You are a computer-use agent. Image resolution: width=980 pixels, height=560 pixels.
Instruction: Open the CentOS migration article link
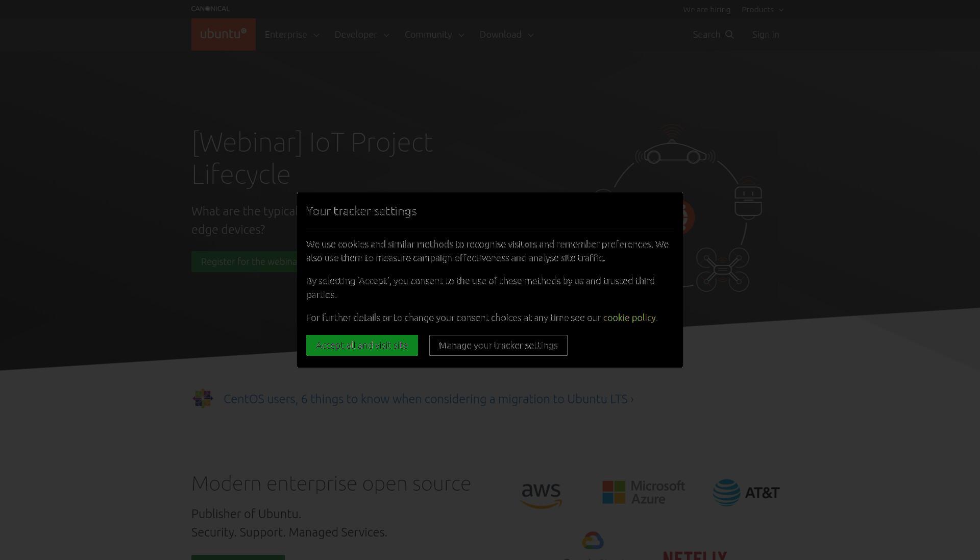tap(428, 399)
